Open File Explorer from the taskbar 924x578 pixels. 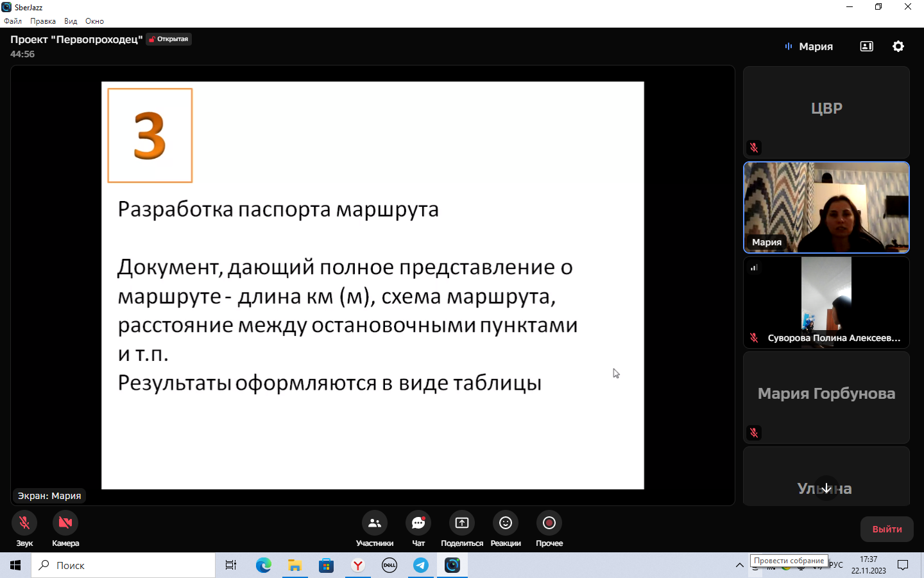coord(295,565)
